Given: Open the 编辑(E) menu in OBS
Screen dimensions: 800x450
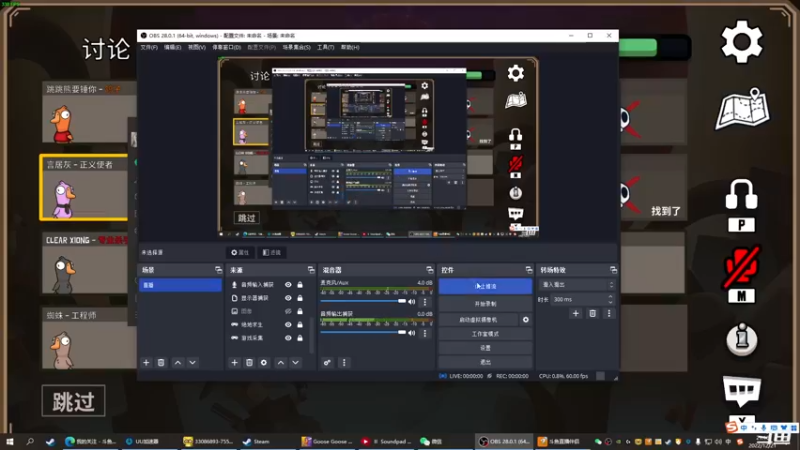Looking at the screenshot, I should (x=172, y=47).
